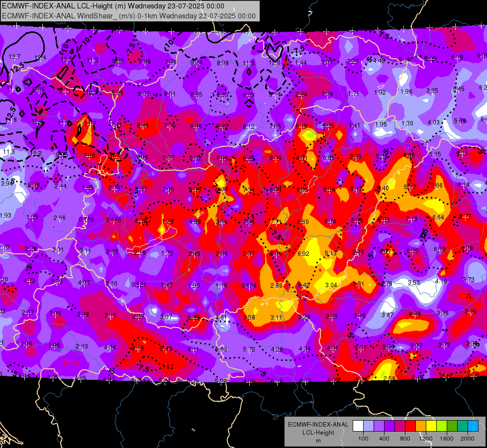Click the grid value '5.47'

click(165, 349)
